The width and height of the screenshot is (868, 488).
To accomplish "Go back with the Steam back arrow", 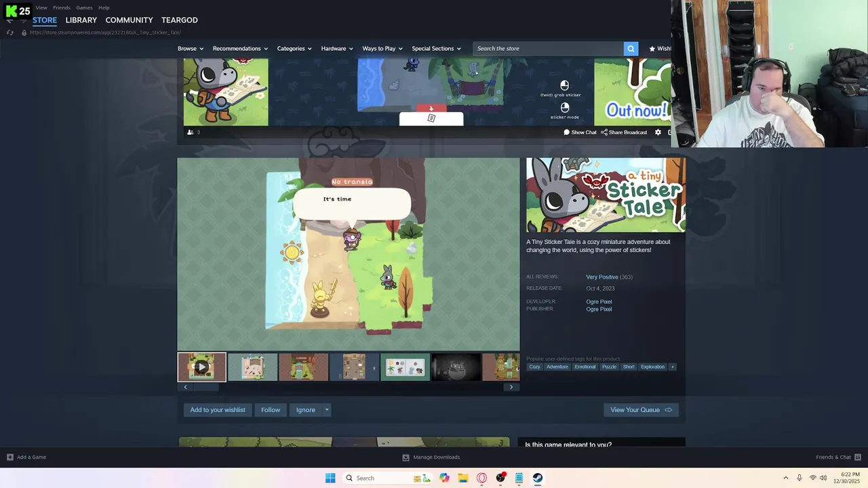I will point(9,21).
